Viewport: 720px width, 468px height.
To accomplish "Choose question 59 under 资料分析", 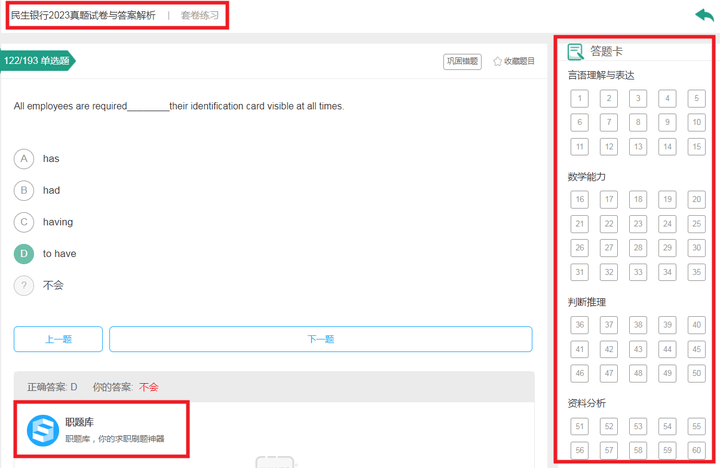I will (x=667, y=451).
